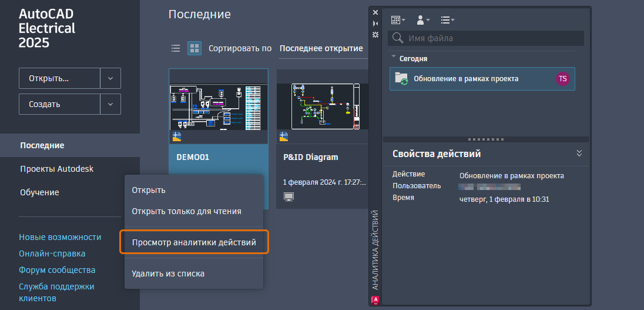Screen dimensions: 644x310
Task: Click the 1 февраля 2024 date text
Action: [324, 182]
